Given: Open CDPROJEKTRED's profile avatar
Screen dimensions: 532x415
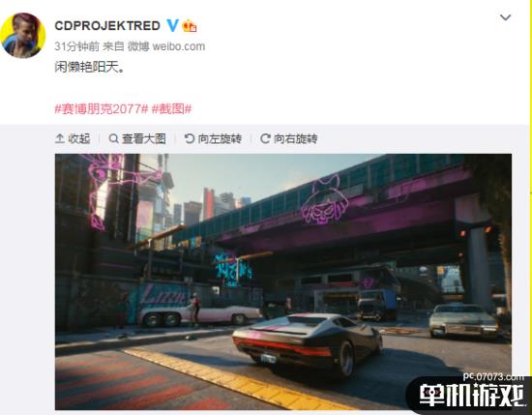Looking at the screenshot, I should point(23,35).
